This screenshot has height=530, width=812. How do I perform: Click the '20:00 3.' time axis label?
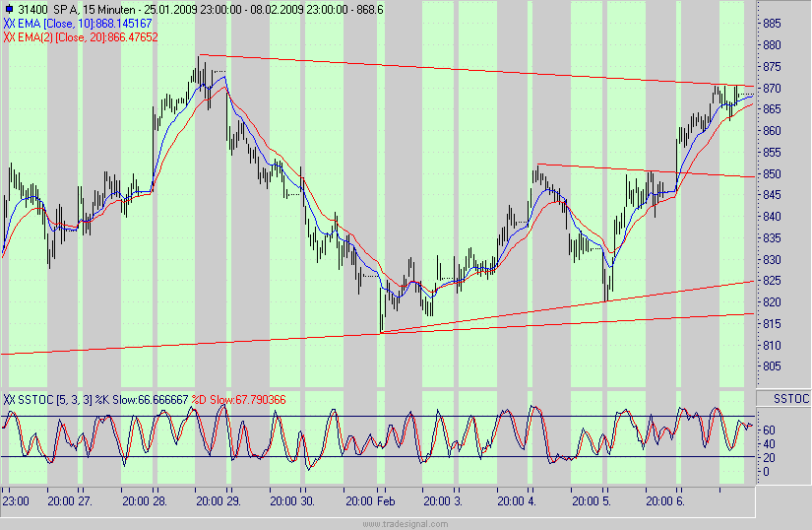pos(443,501)
